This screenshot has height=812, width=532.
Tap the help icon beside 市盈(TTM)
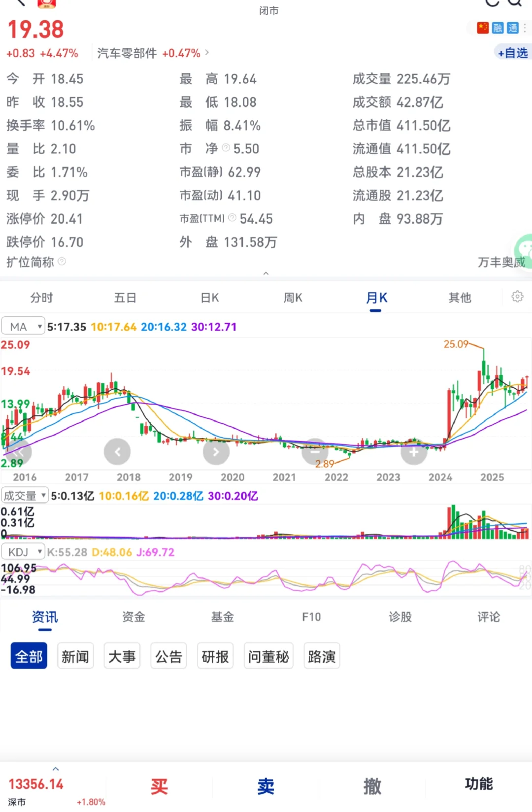coord(232,218)
